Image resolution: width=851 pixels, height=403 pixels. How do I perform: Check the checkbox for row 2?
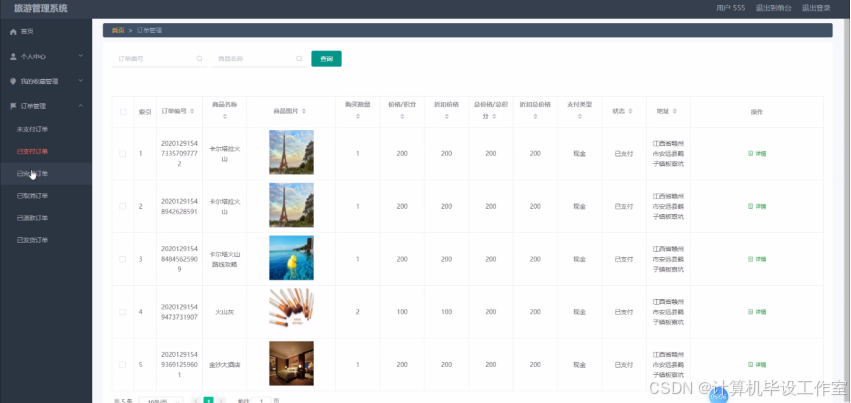[123, 206]
